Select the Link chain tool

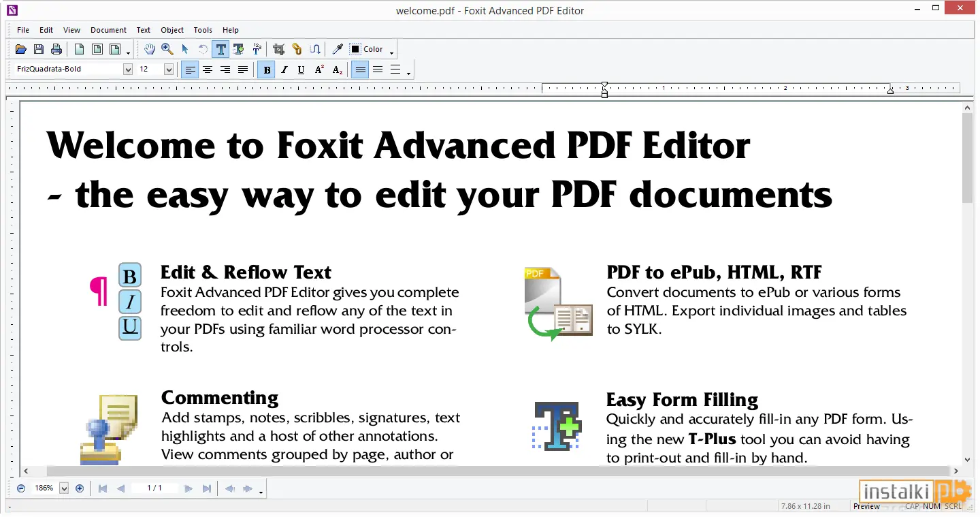(297, 49)
